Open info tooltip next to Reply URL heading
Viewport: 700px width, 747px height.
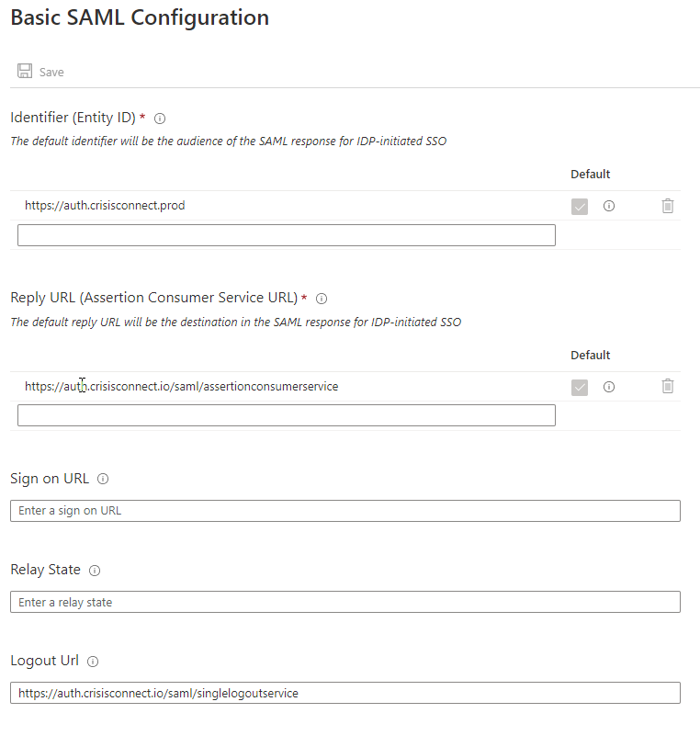pos(322,299)
